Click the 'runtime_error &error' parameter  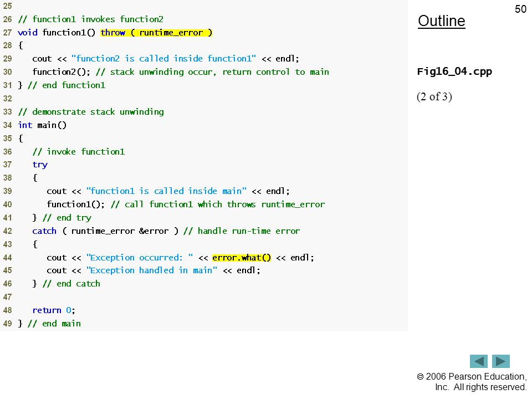point(120,231)
